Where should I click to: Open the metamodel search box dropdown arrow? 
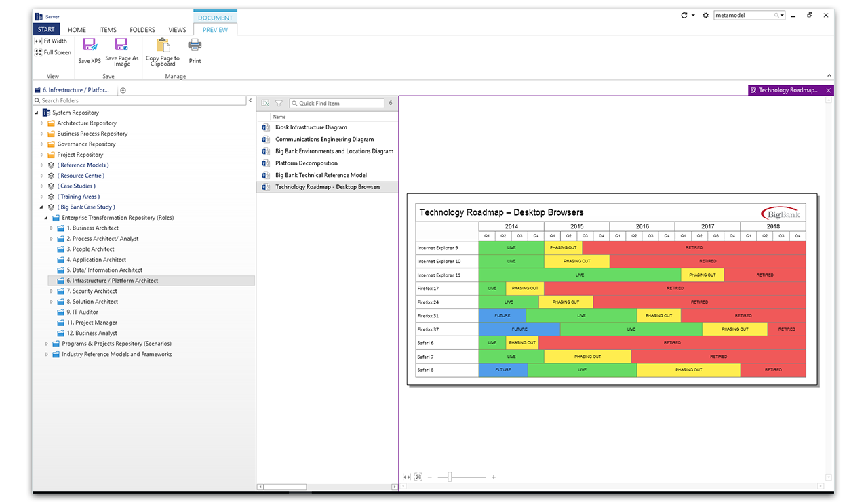783,15
